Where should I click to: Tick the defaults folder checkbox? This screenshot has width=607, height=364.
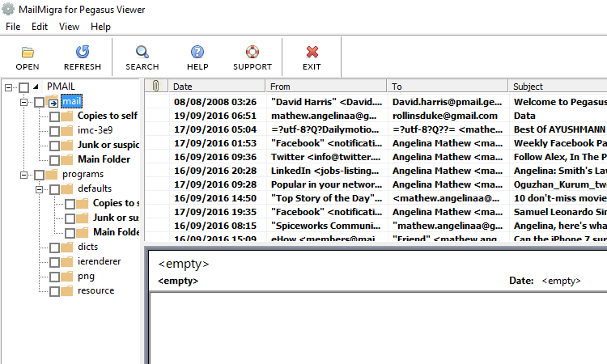coord(54,189)
